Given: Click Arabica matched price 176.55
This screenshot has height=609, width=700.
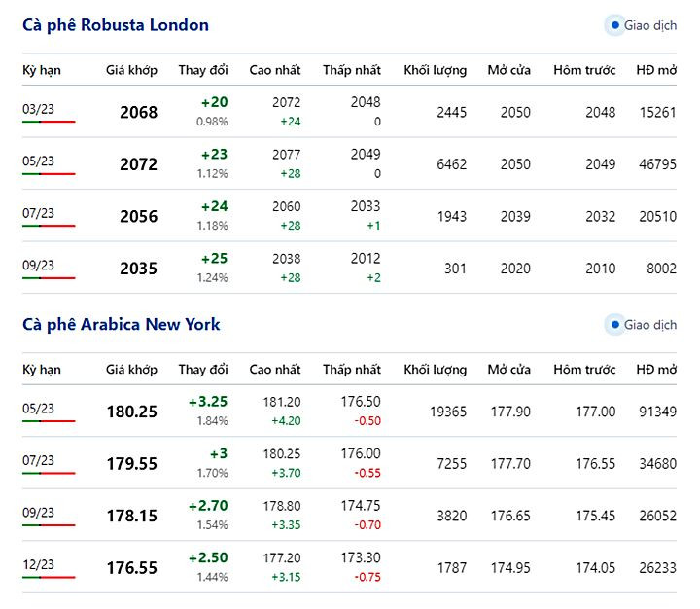Looking at the screenshot, I should pos(132,568).
